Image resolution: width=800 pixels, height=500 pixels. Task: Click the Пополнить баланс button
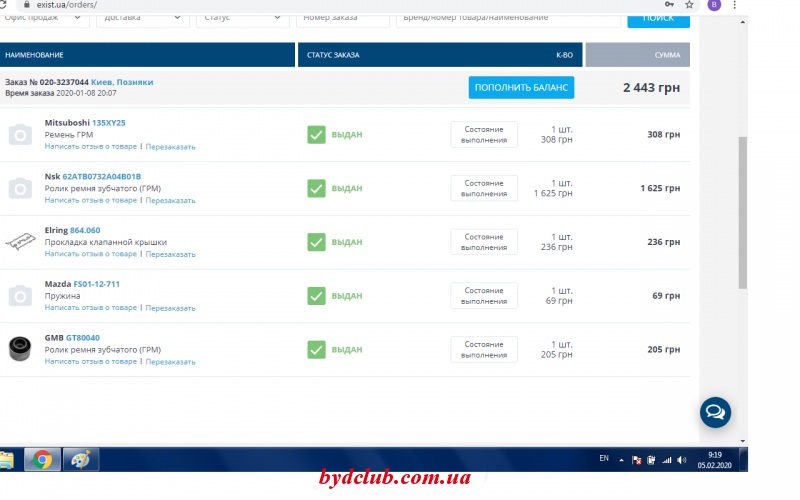(x=521, y=87)
